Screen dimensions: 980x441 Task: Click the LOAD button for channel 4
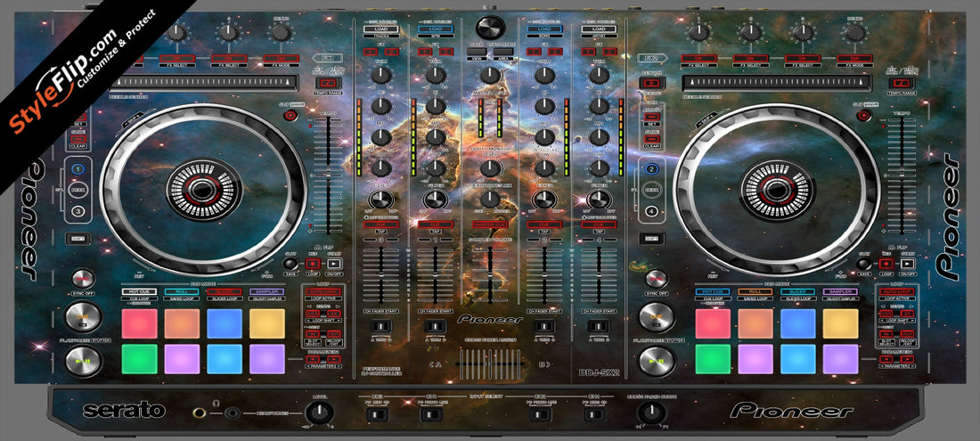pyautogui.click(x=599, y=29)
